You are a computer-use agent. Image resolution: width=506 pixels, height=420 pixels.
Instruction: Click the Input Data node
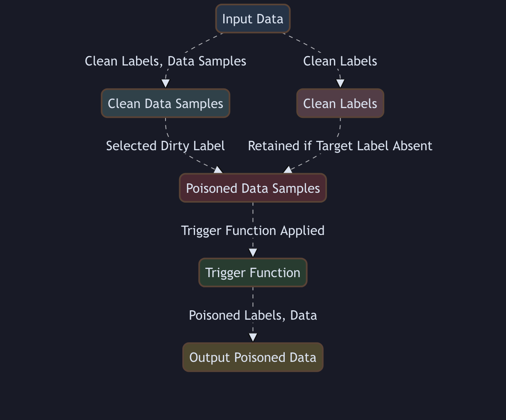253,19
